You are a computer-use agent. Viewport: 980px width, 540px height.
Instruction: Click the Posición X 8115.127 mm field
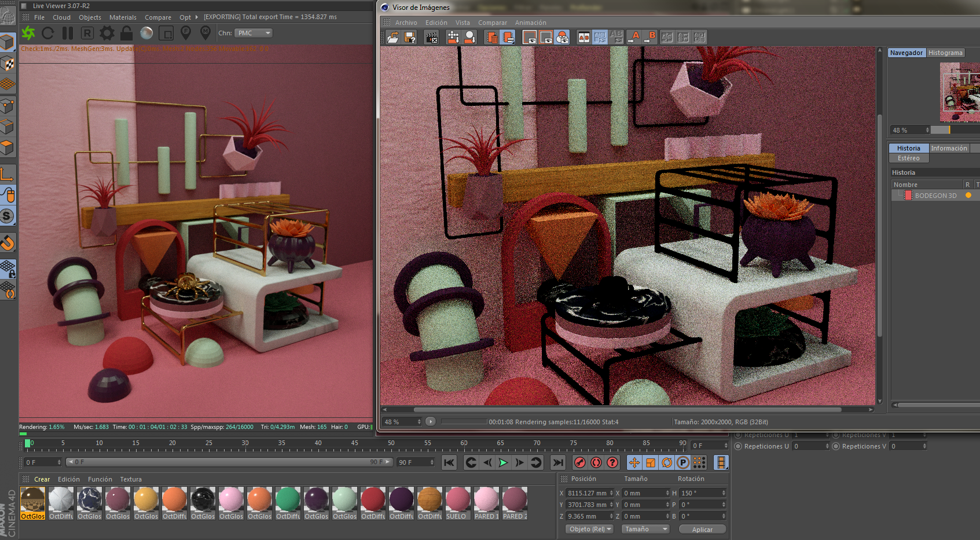(x=590, y=493)
